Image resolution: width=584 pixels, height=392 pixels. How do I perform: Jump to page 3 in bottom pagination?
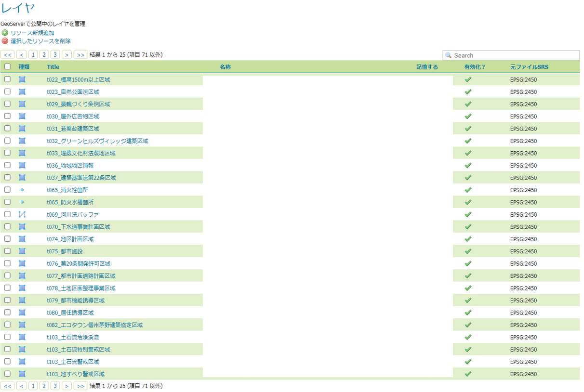click(55, 386)
